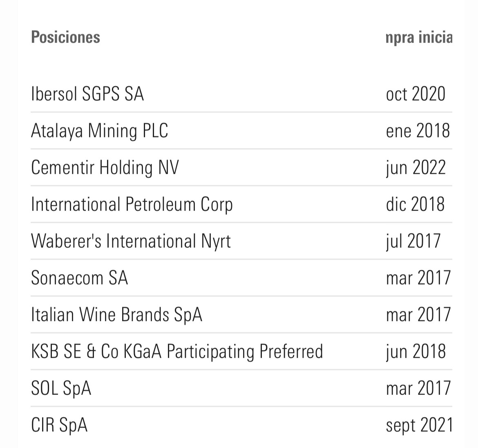This screenshot has width=478, height=448.
Task: Click the jun 2022 purchase date
Action: click(416, 168)
